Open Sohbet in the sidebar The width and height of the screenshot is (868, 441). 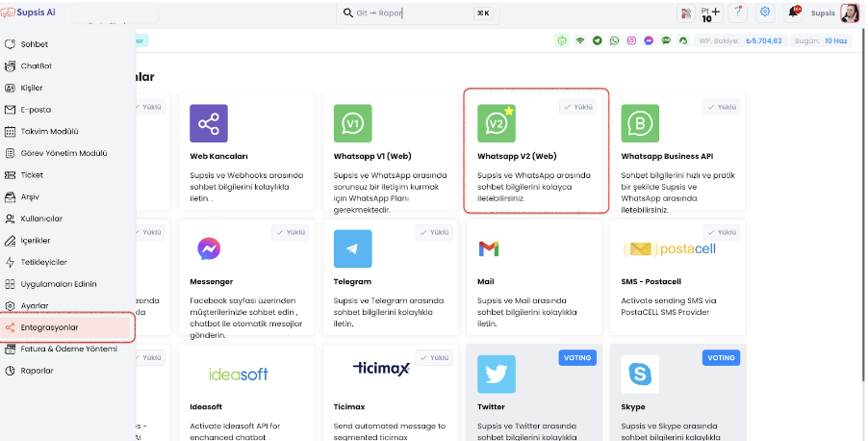[x=34, y=44]
